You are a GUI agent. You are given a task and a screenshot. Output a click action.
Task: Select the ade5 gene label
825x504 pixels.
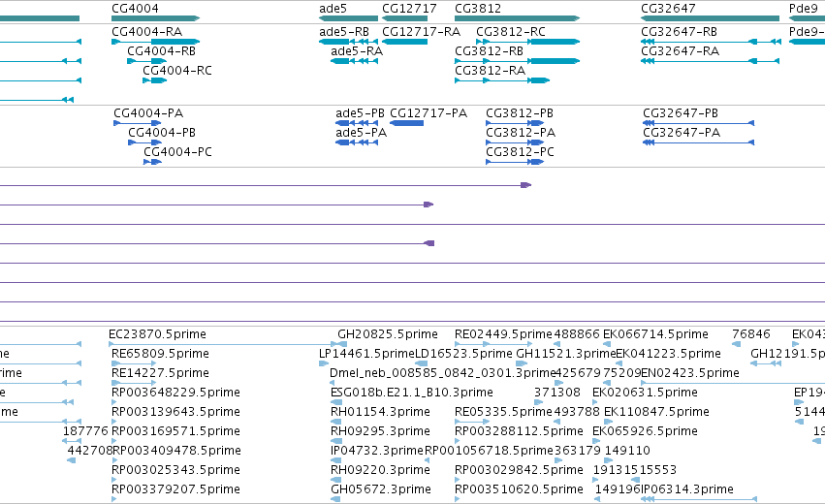333,9
